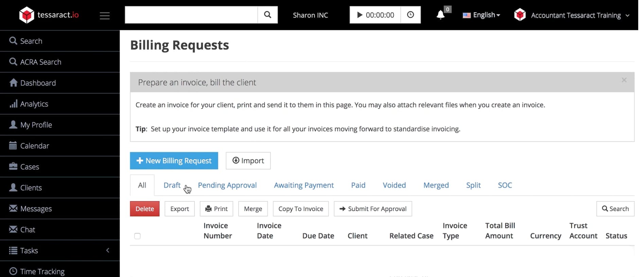The height and width of the screenshot is (277, 644).
Task: Open Calendar in the sidebar
Action: (34, 146)
